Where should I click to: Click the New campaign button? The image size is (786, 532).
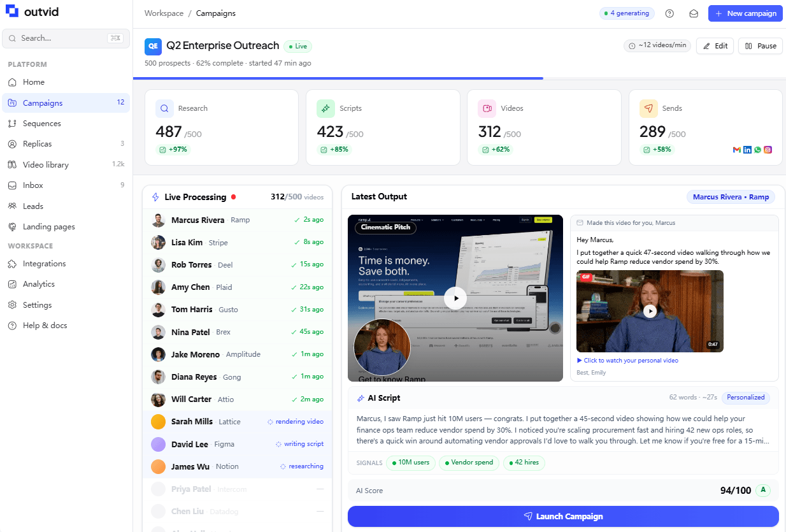(x=745, y=13)
